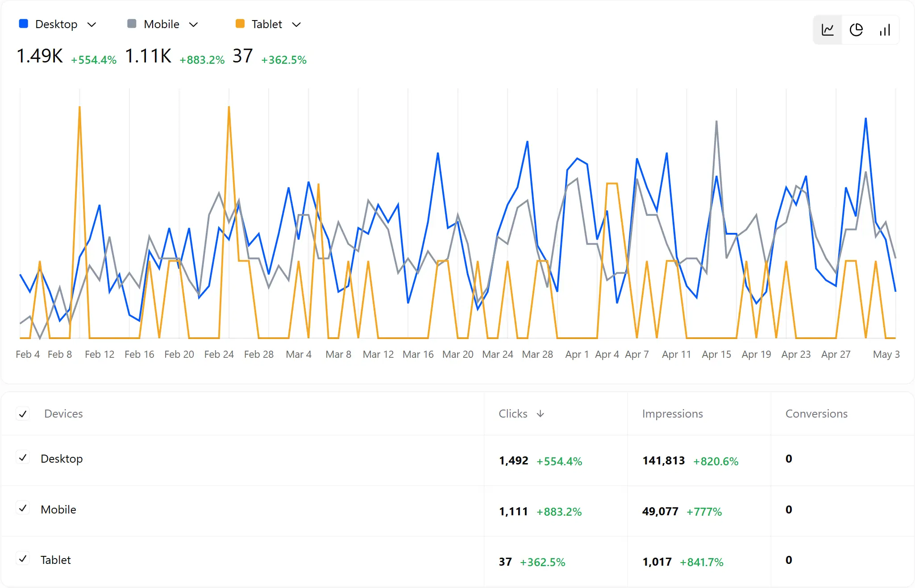Click the 37 Tablet total in header
The width and height of the screenshot is (915, 588).
click(243, 56)
